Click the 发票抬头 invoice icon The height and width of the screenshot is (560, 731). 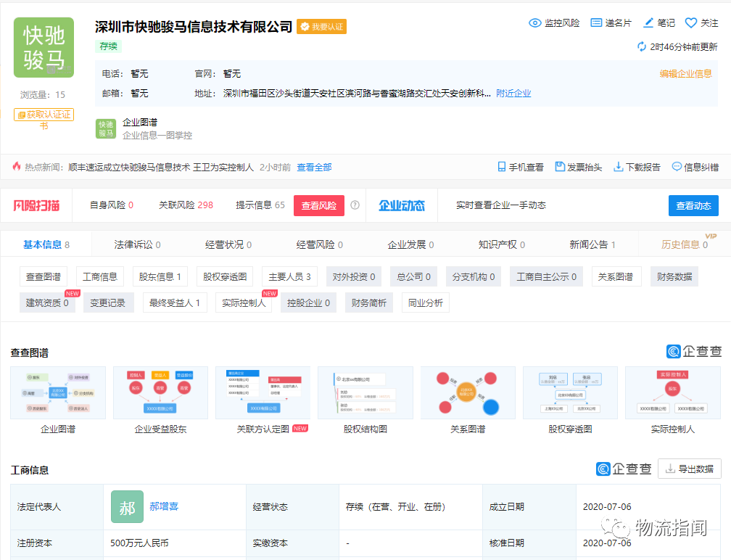point(560,167)
